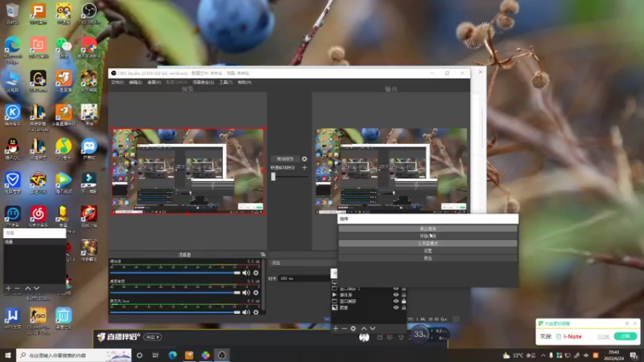Show hidden system tray icons chevron
The height and width of the screenshot is (362, 644).
pyautogui.click(x=543, y=356)
